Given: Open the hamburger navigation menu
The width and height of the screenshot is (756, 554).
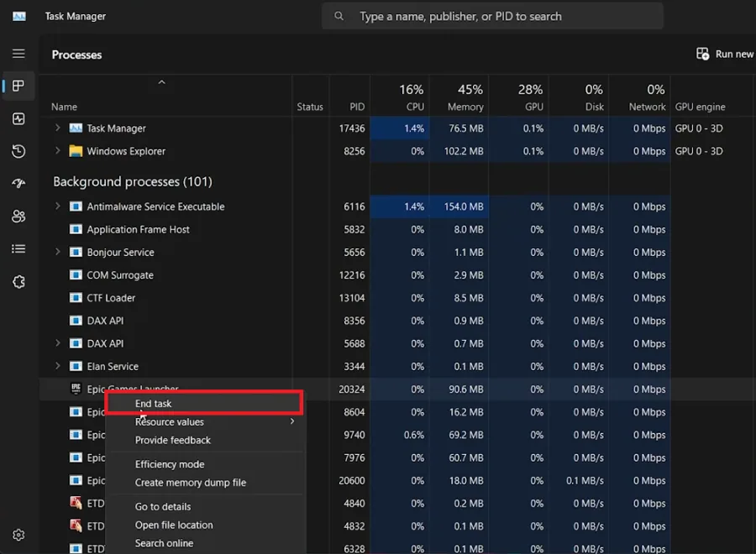Looking at the screenshot, I should 18,54.
